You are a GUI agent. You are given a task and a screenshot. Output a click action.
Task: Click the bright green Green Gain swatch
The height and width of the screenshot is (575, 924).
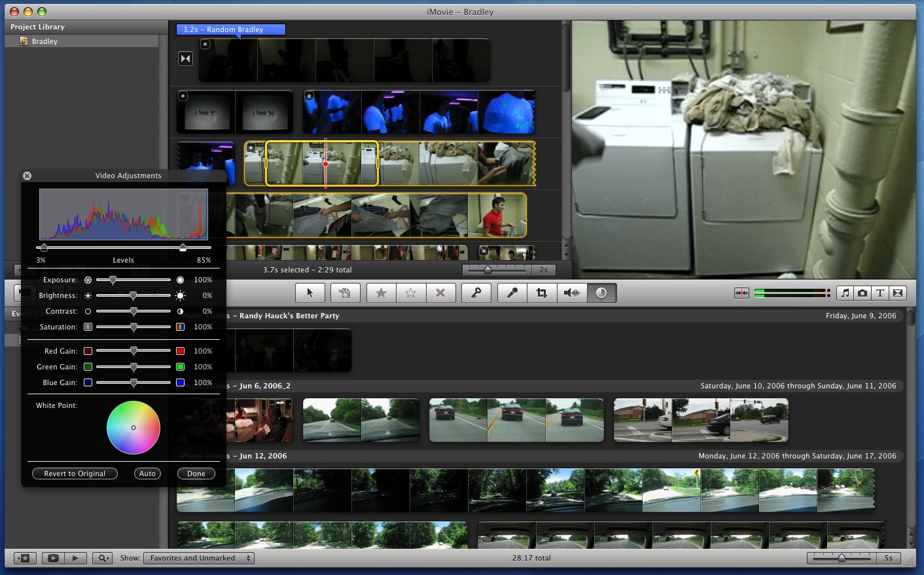[x=180, y=367]
